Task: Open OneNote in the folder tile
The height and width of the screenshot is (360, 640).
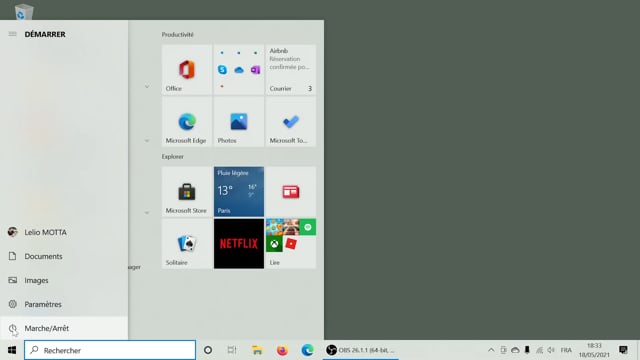Action: point(256,70)
